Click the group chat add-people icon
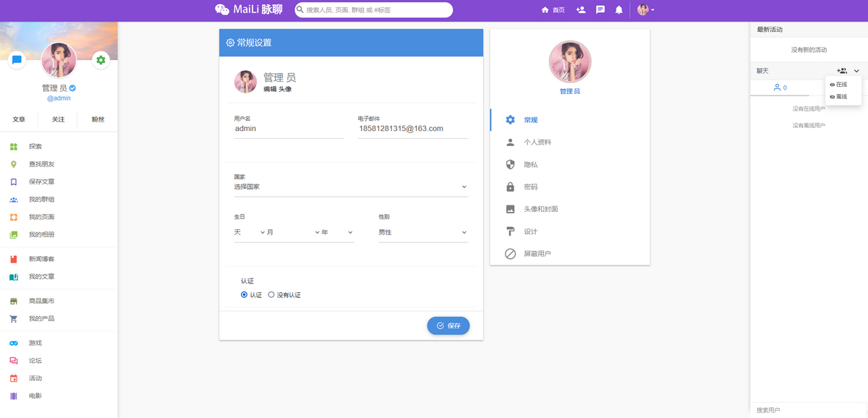 pyautogui.click(x=842, y=71)
